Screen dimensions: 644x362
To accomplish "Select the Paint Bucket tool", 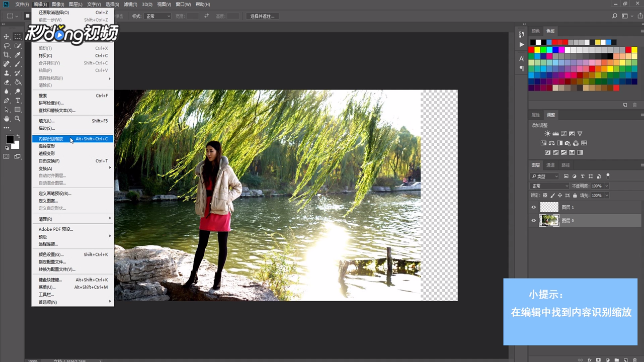I will pos(18,82).
